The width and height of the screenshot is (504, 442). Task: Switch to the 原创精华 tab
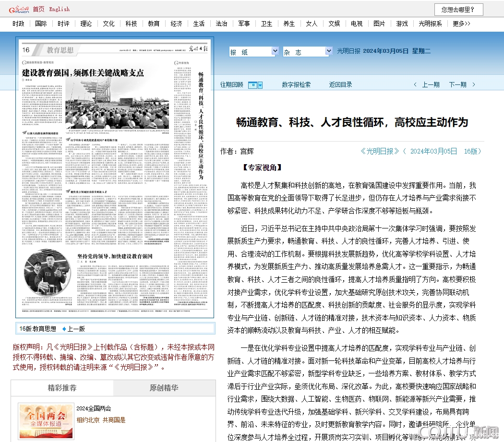pyautogui.click(x=164, y=388)
